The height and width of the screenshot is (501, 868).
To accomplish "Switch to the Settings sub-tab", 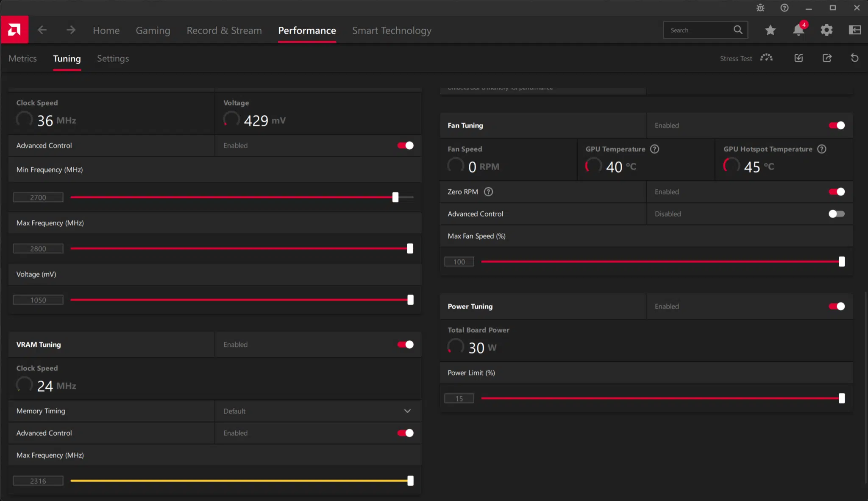I will point(113,58).
